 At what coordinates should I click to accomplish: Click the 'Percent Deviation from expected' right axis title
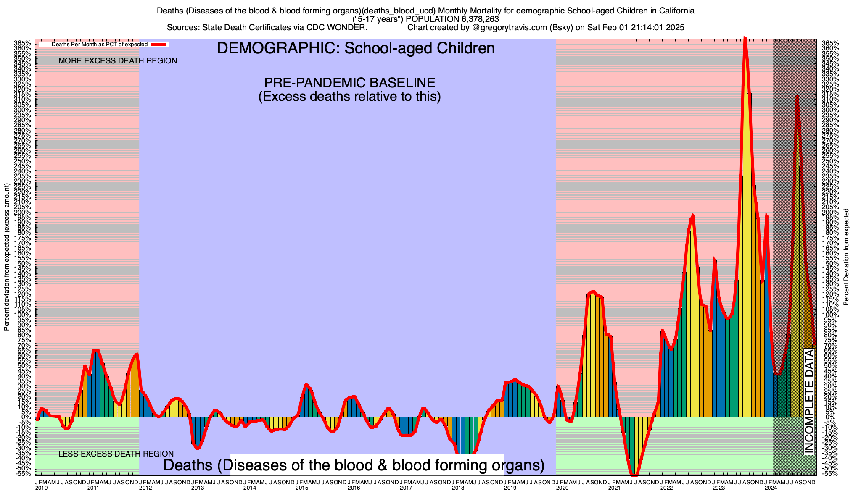point(846,257)
